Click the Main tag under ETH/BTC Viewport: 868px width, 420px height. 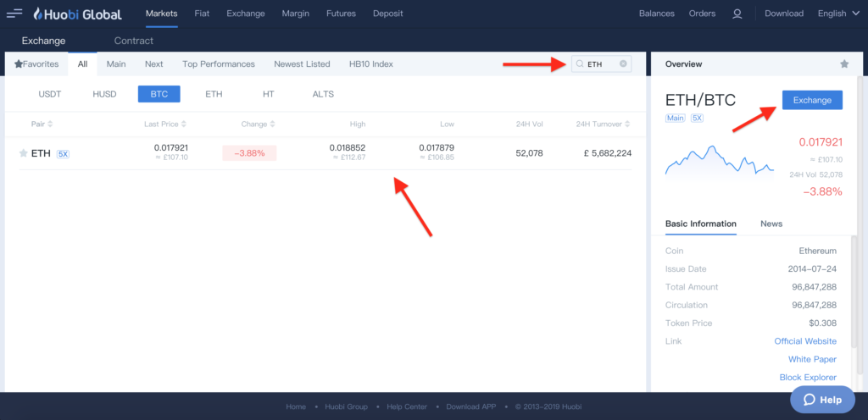[676, 119]
